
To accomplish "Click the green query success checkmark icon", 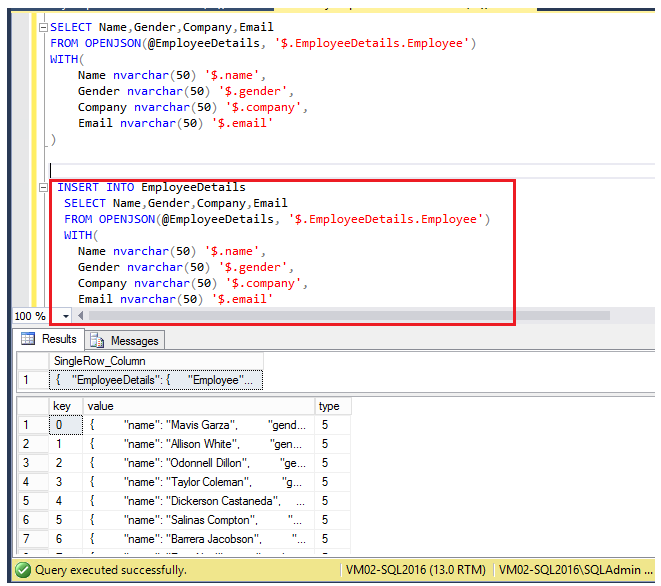I will tap(23, 570).
